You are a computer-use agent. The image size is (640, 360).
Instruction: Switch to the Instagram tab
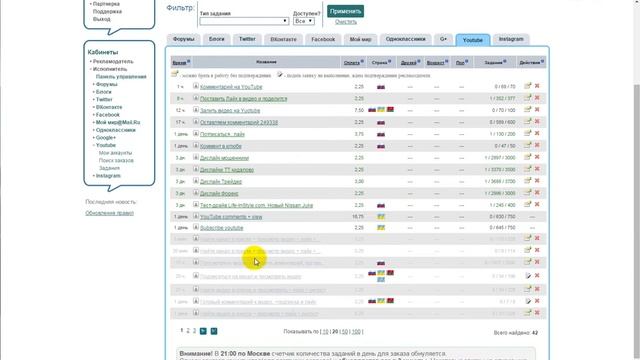511,39
